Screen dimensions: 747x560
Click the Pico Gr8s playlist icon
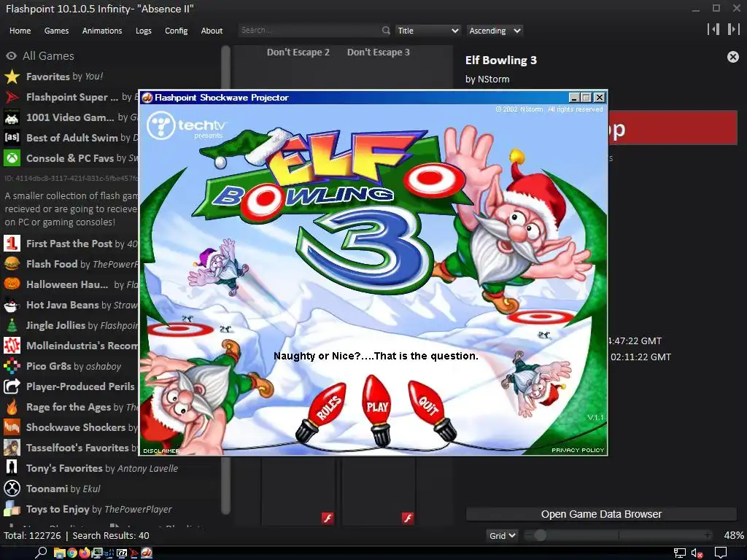click(x=12, y=366)
